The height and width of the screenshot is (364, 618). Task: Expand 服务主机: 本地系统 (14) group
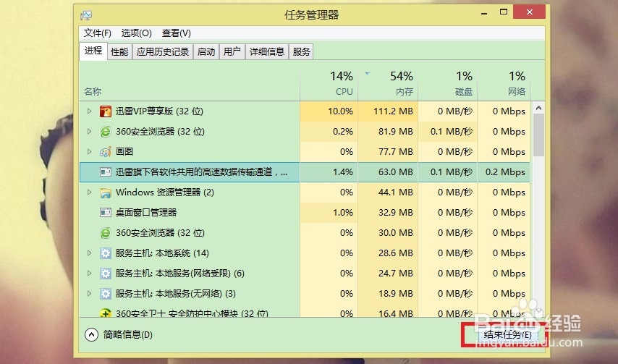pos(90,253)
